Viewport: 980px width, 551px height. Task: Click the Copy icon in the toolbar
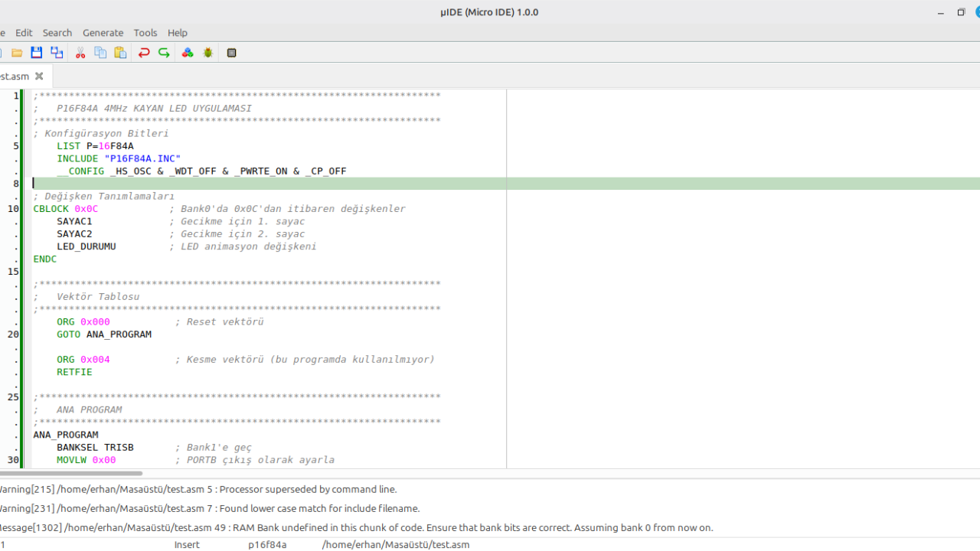pos(100,53)
